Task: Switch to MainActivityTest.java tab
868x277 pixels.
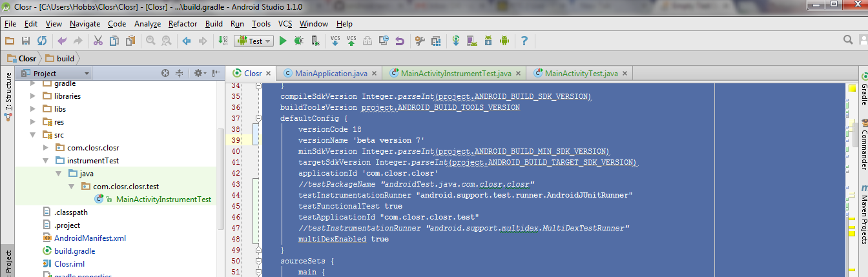Action: pyautogui.click(x=581, y=73)
